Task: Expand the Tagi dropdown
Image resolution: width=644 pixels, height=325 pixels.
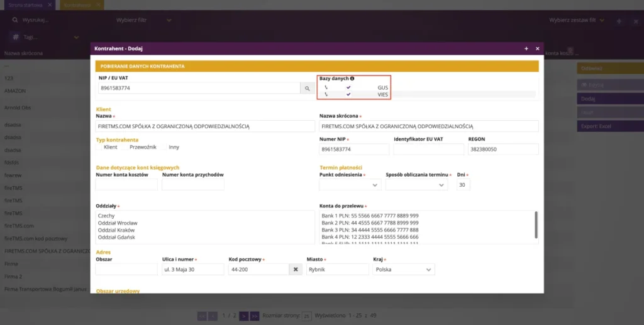Action: pyautogui.click(x=76, y=37)
